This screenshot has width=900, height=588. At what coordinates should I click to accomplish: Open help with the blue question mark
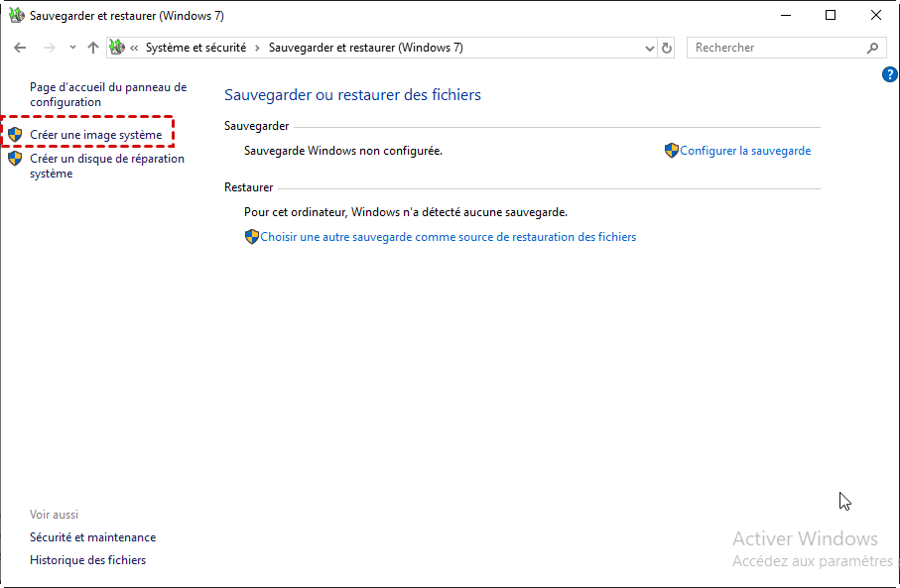[x=890, y=74]
